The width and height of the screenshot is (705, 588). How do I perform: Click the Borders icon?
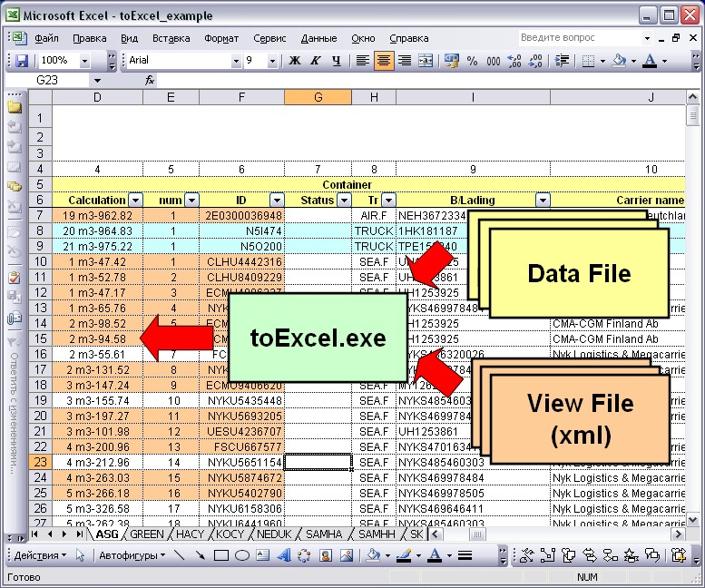click(x=588, y=60)
